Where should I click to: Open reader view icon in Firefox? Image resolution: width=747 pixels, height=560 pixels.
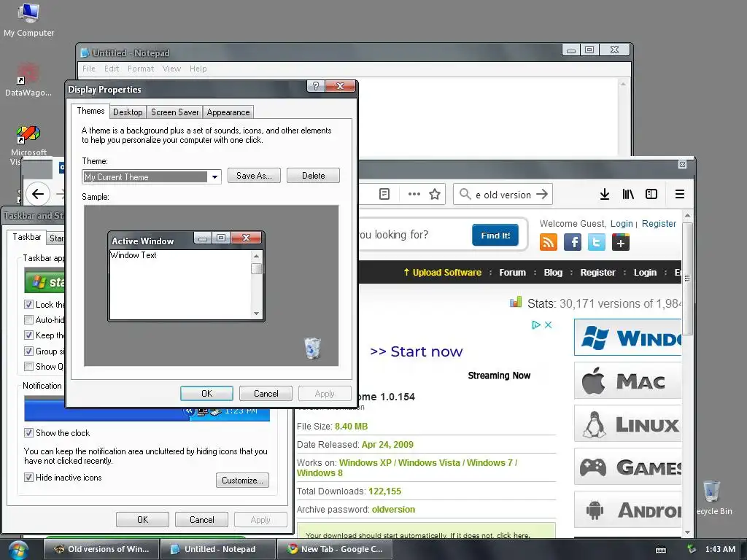pos(384,194)
